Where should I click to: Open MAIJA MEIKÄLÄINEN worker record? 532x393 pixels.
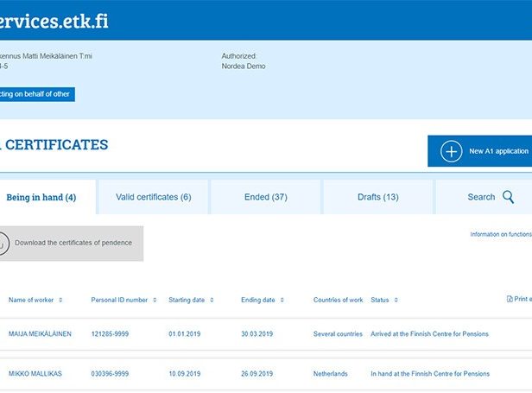pos(40,333)
